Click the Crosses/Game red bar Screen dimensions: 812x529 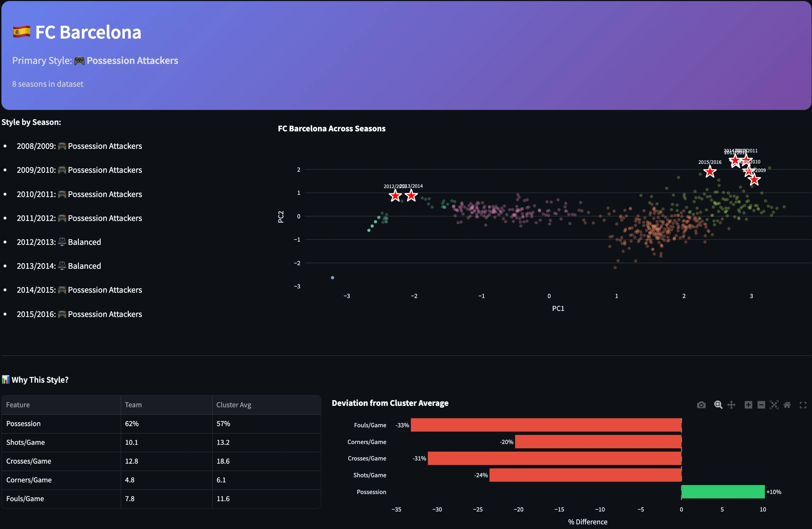pos(554,458)
